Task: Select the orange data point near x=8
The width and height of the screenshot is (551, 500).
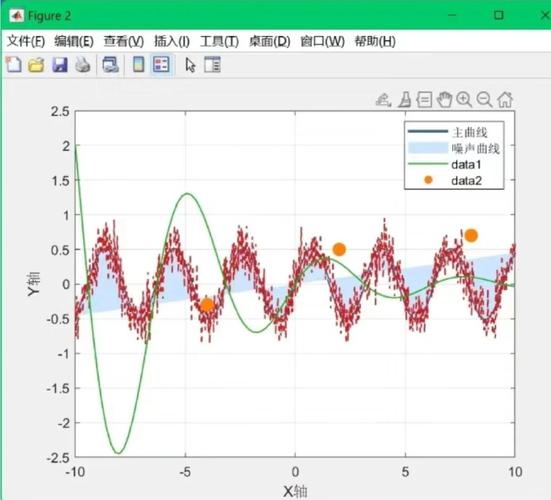Action: [471, 235]
